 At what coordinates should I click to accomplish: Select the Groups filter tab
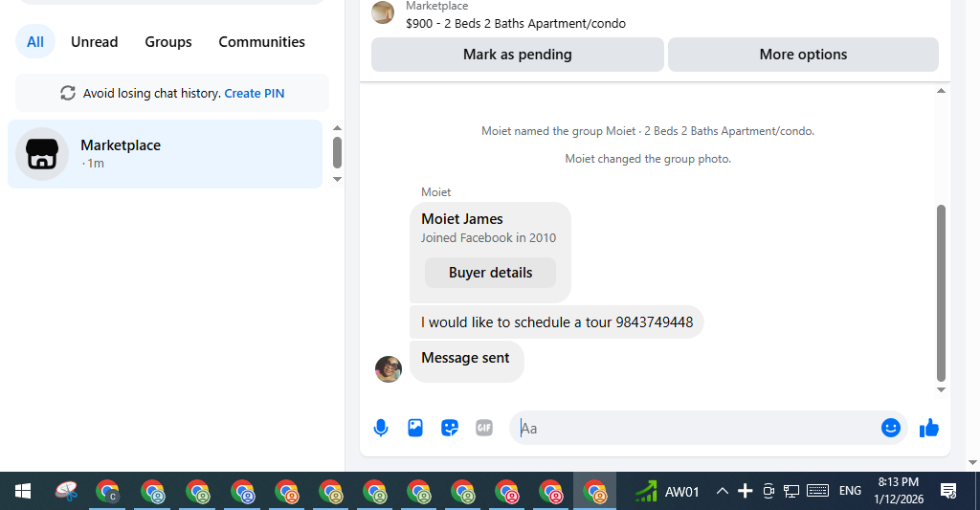point(168,42)
